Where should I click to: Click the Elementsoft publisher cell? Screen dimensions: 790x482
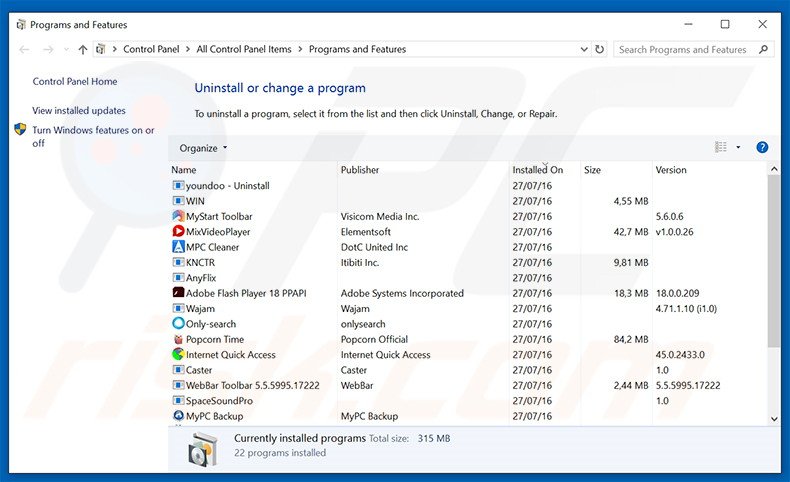pos(366,232)
